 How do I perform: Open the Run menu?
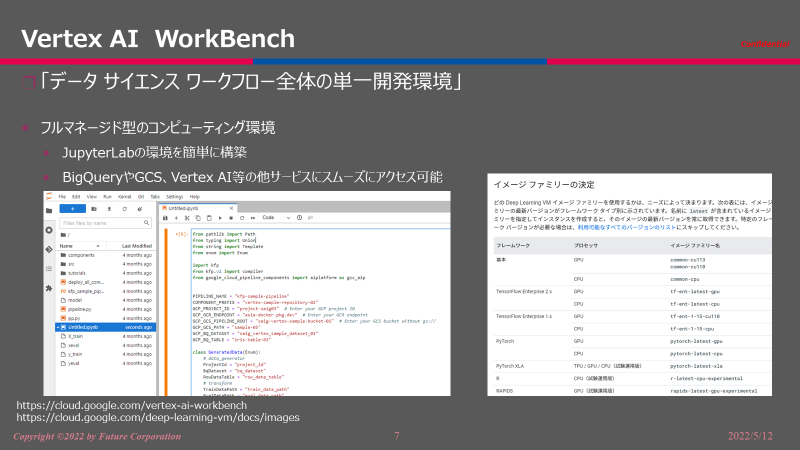[x=107, y=196]
